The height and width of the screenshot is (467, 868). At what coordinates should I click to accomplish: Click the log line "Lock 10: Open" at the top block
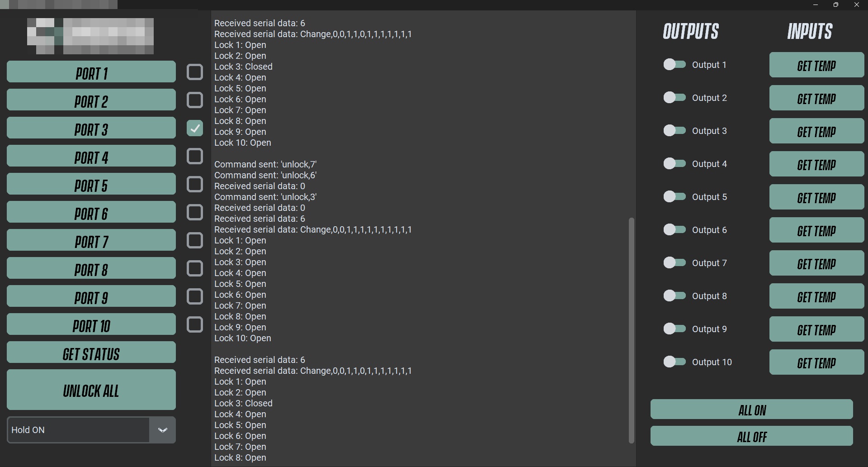click(x=243, y=143)
